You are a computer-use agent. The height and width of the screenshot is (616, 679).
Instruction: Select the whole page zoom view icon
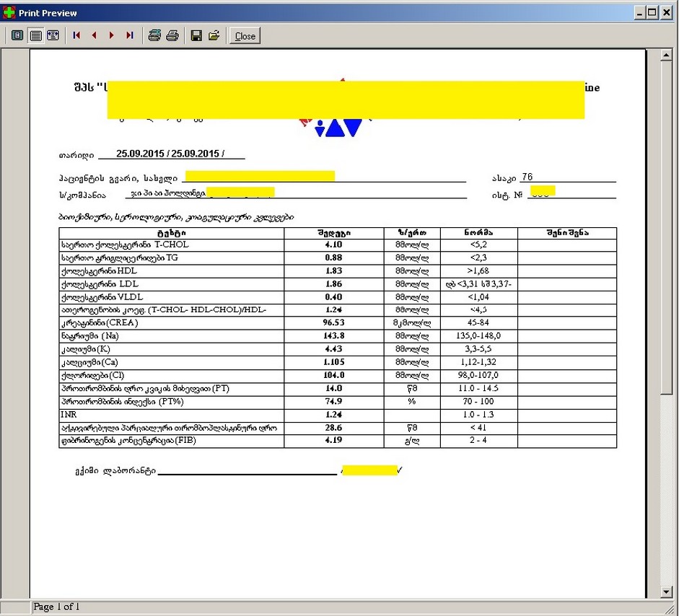pos(17,35)
